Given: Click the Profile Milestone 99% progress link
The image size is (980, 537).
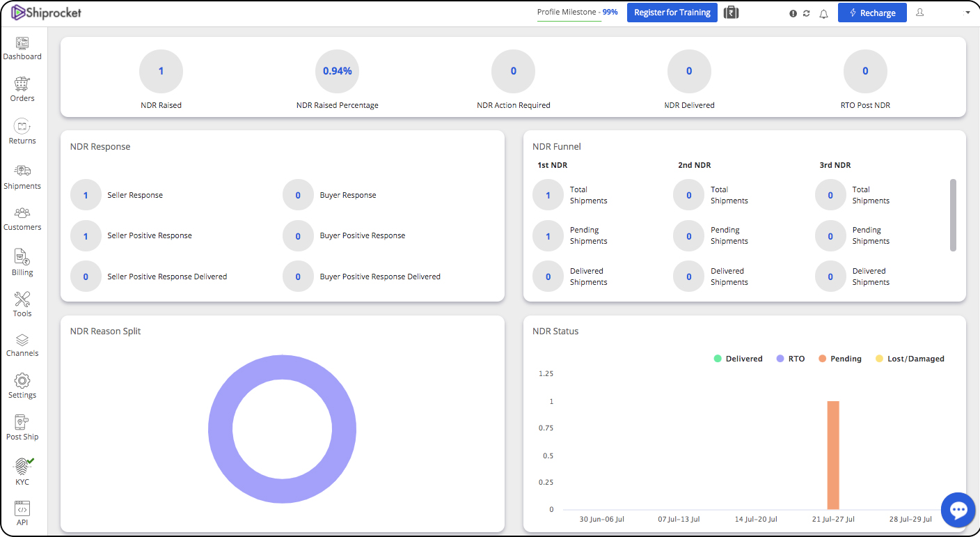Looking at the screenshot, I should coord(576,12).
